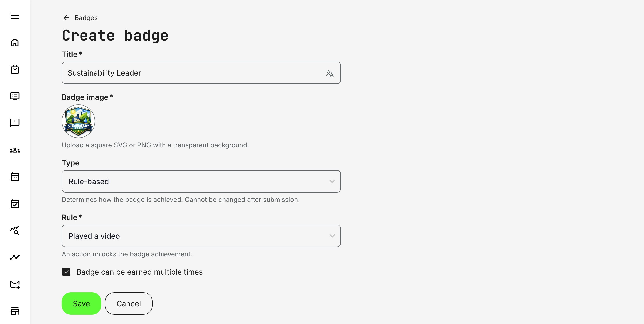Open the Calendar section

point(15,177)
